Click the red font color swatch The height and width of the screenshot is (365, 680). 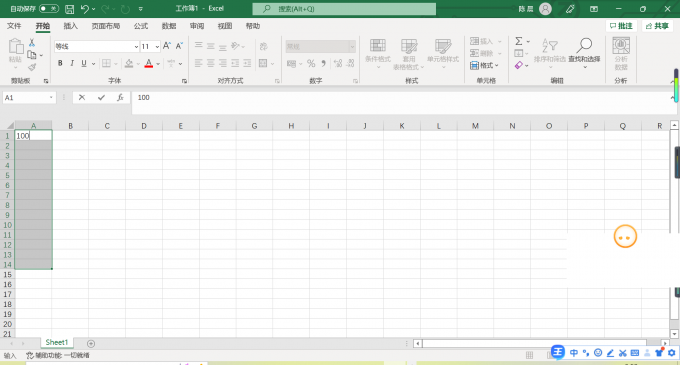point(149,64)
